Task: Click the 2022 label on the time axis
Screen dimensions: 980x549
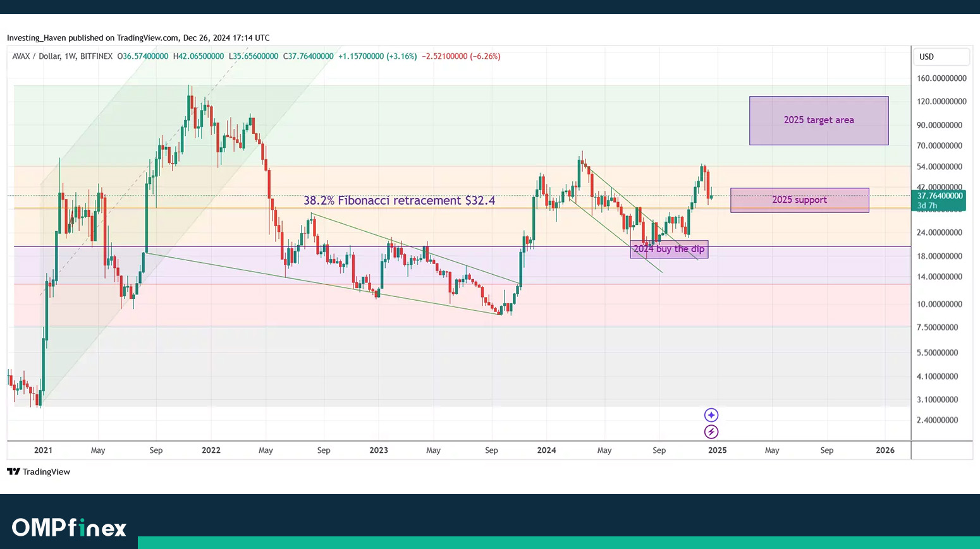Action: 211,450
